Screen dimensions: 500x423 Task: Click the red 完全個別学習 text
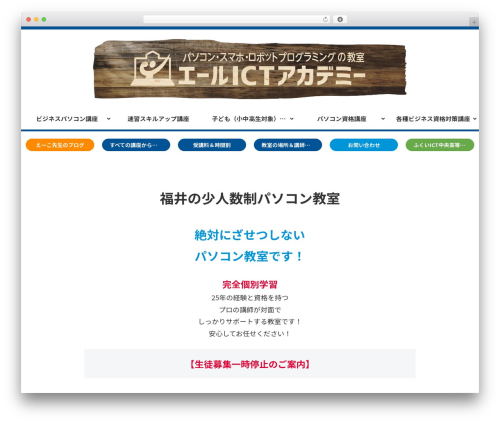[250, 285]
